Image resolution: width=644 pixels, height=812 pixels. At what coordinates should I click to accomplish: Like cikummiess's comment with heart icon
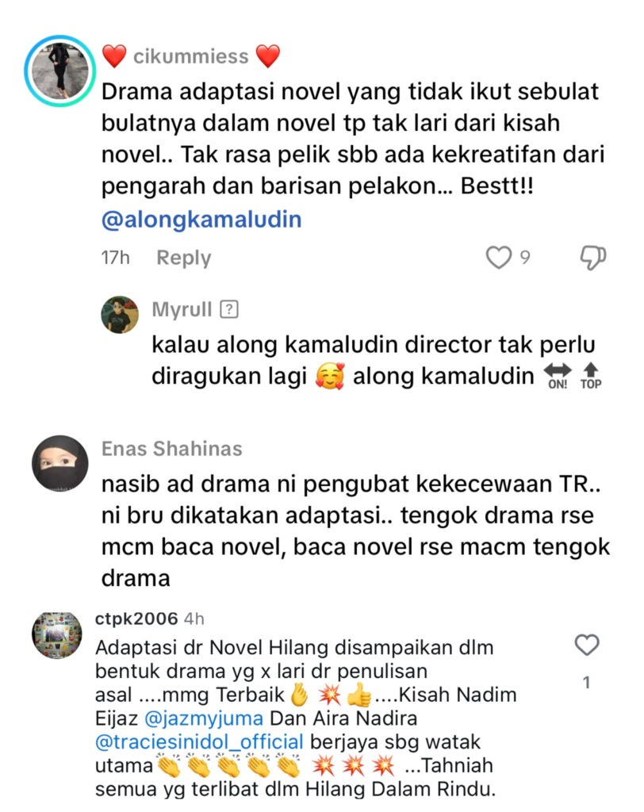[498, 258]
